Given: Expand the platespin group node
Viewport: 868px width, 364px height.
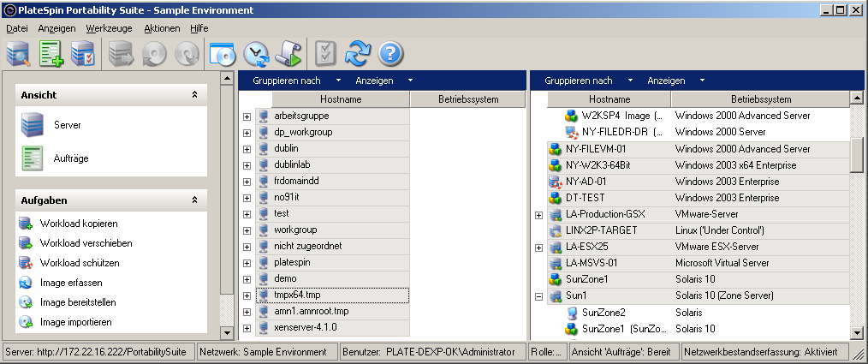Looking at the screenshot, I should (x=247, y=263).
